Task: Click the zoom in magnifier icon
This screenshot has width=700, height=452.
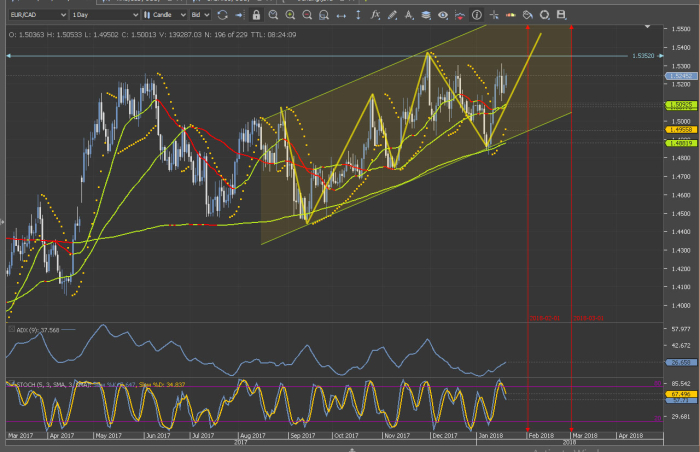Action: pyautogui.click(x=290, y=15)
